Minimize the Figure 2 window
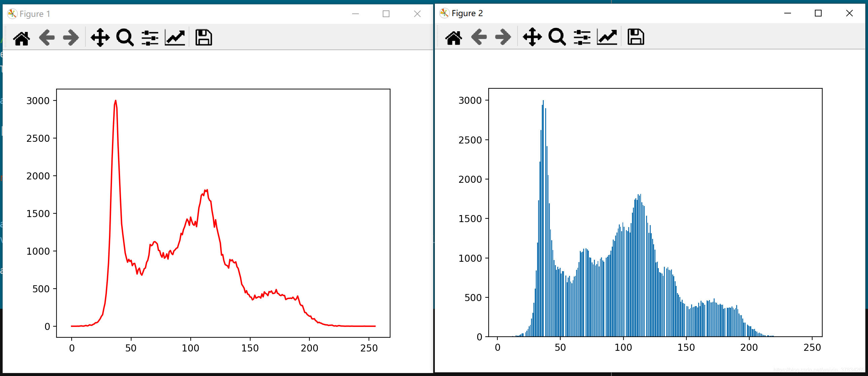The width and height of the screenshot is (868, 376). coord(788,13)
